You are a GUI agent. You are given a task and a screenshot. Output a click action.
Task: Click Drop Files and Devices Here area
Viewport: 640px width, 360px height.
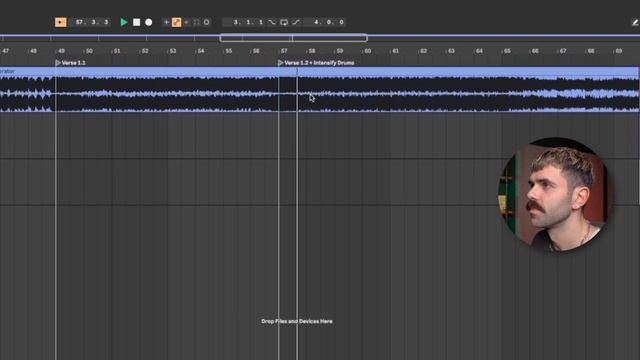coord(297,321)
